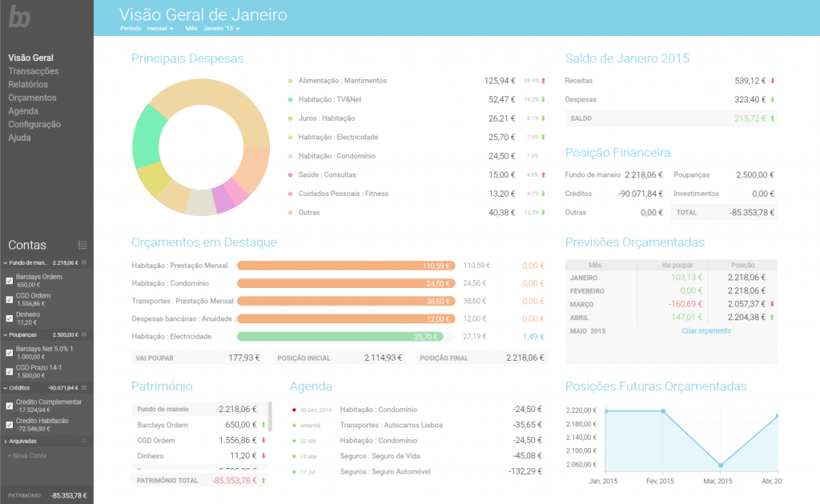
Task: Click the app logo in the sidebar
Action: point(22,16)
